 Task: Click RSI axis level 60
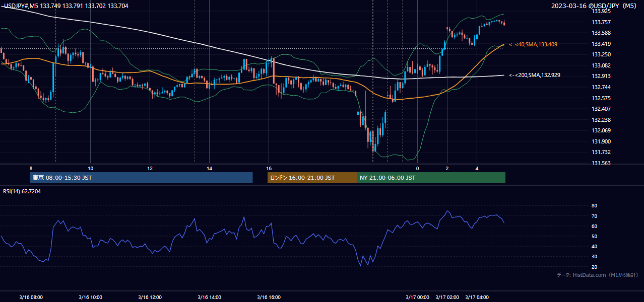(594, 226)
